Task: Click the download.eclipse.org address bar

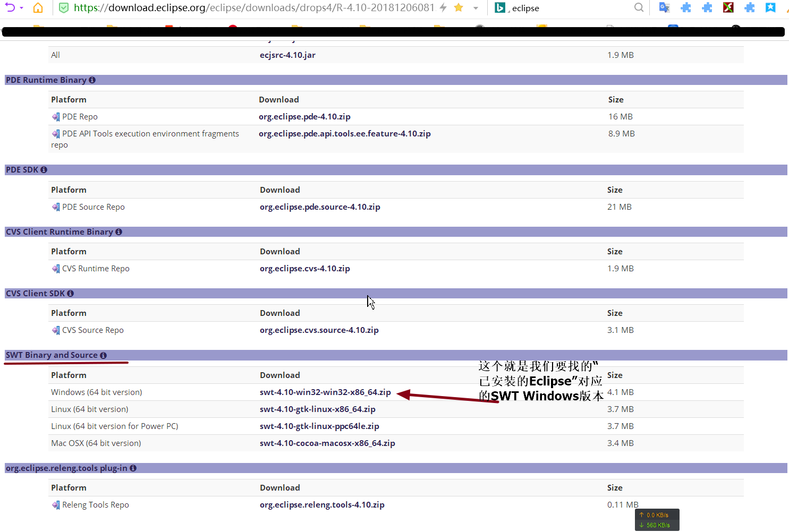Action: pyautogui.click(x=254, y=8)
